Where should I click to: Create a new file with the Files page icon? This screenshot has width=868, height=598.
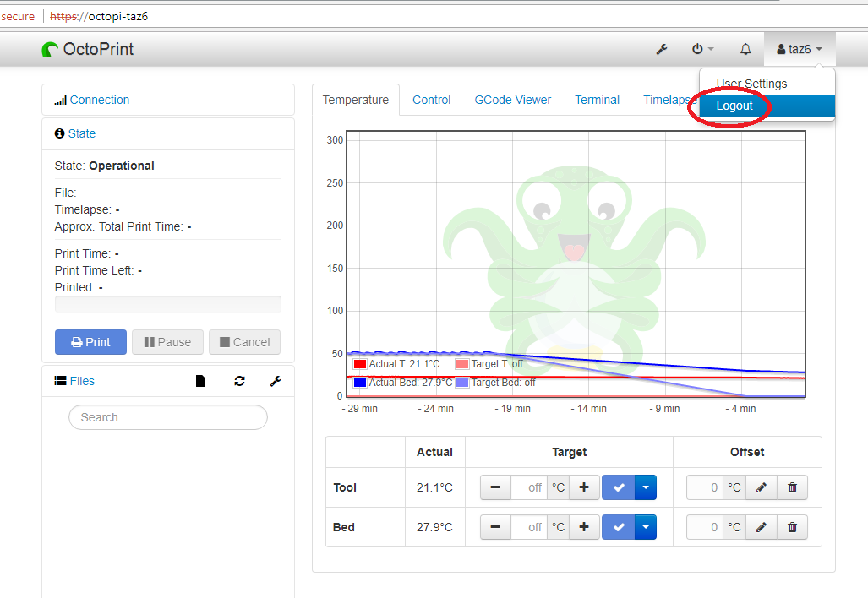click(x=200, y=381)
